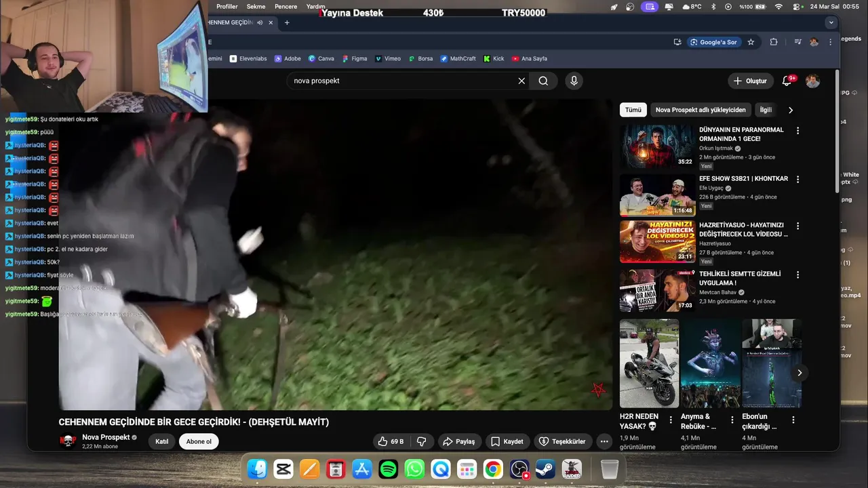Open Wi-Fi status in the menu bar
The height and width of the screenshot is (488, 868).
point(778,6)
